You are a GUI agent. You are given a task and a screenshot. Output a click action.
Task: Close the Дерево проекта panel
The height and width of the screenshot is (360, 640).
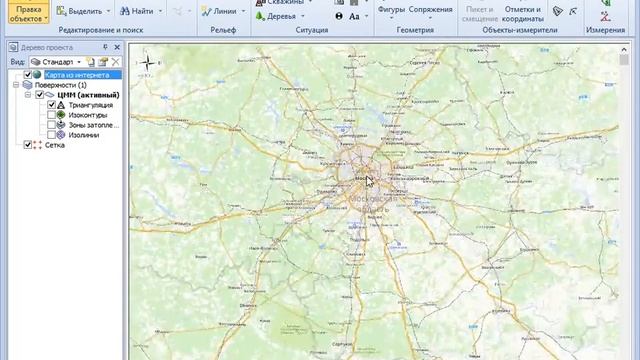click(117, 47)
